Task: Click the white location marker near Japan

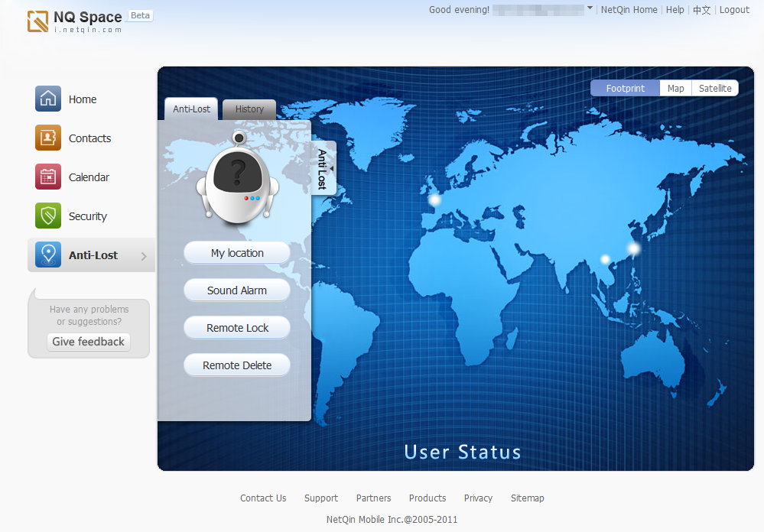Action: (x=633, y=247)
